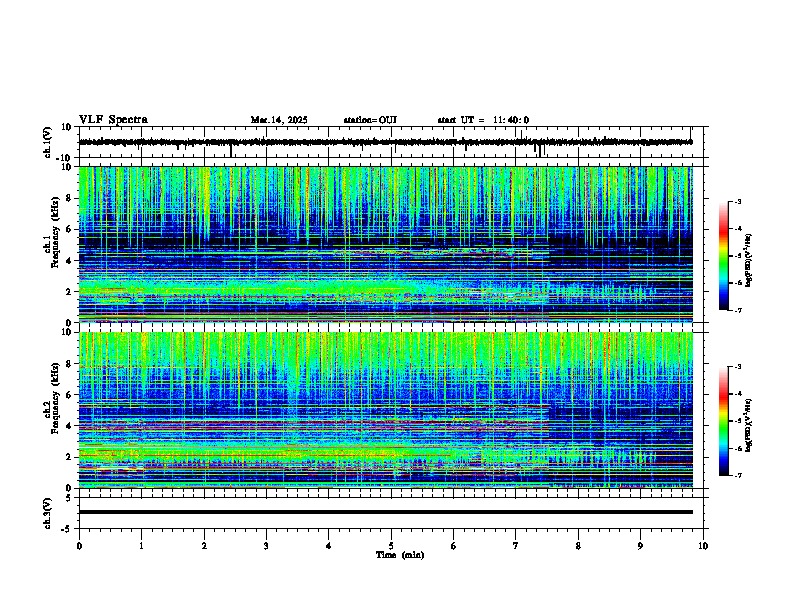Click the ch.3(V) axis label

pos(48,514)
